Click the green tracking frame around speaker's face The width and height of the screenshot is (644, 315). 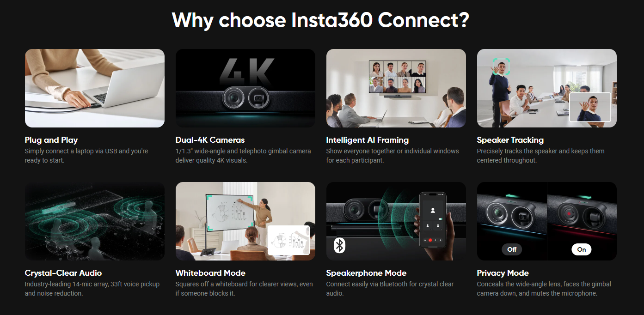[501, 67]
